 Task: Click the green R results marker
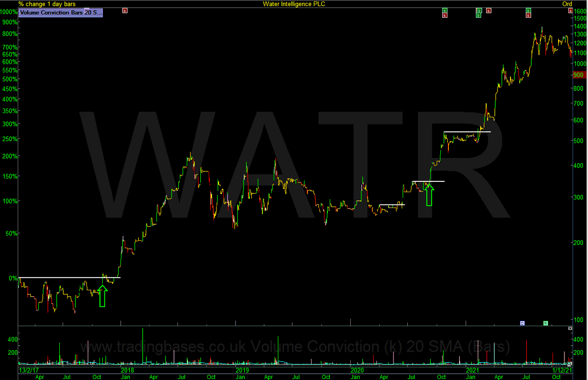pyautogui.click(x=545, y=323)
